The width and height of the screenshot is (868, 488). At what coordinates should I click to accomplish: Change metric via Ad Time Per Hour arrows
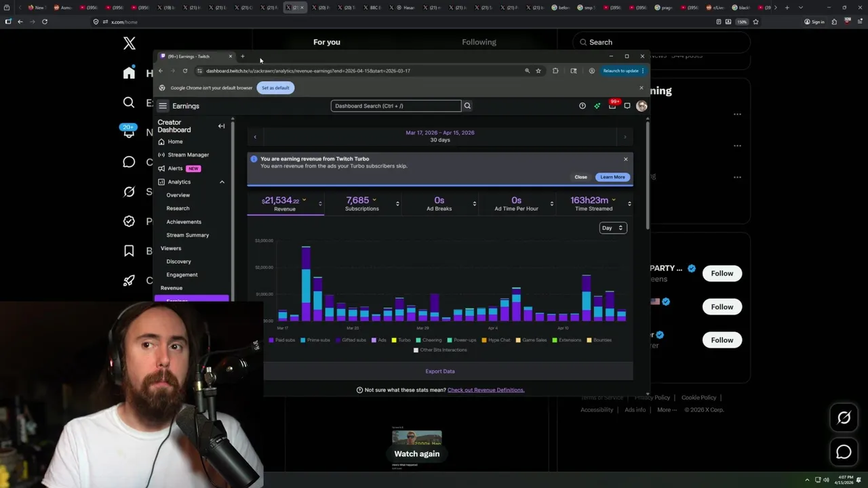(551, 203)
